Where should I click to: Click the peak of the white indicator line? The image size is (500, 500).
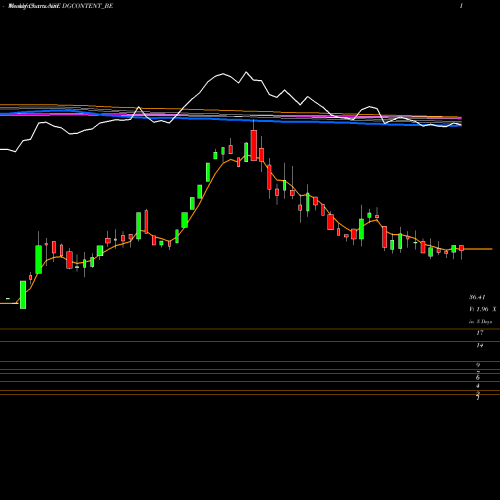point(246,72)
